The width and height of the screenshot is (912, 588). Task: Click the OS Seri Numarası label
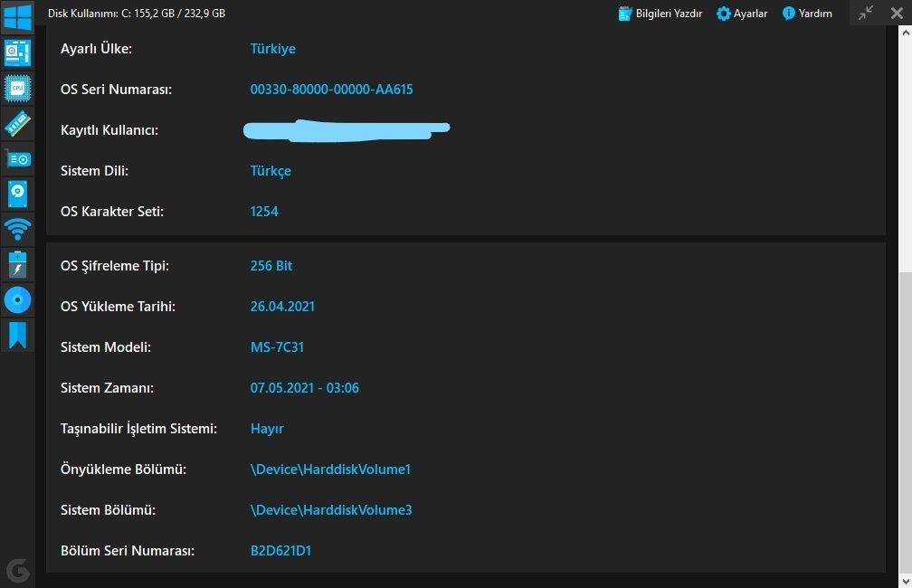click(117, 90)
